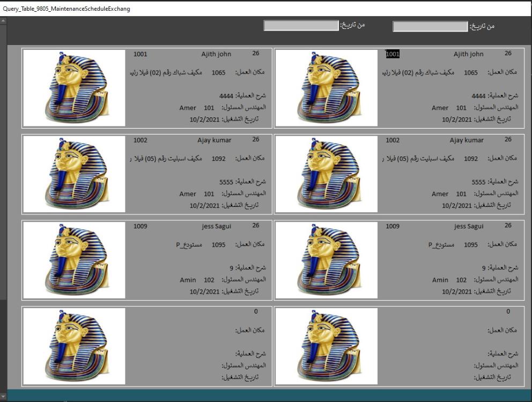The image size is (532, 402).
Task: Click the vertical scrollbar thumb
Action: pyautogui.click(x=3, y=162)
